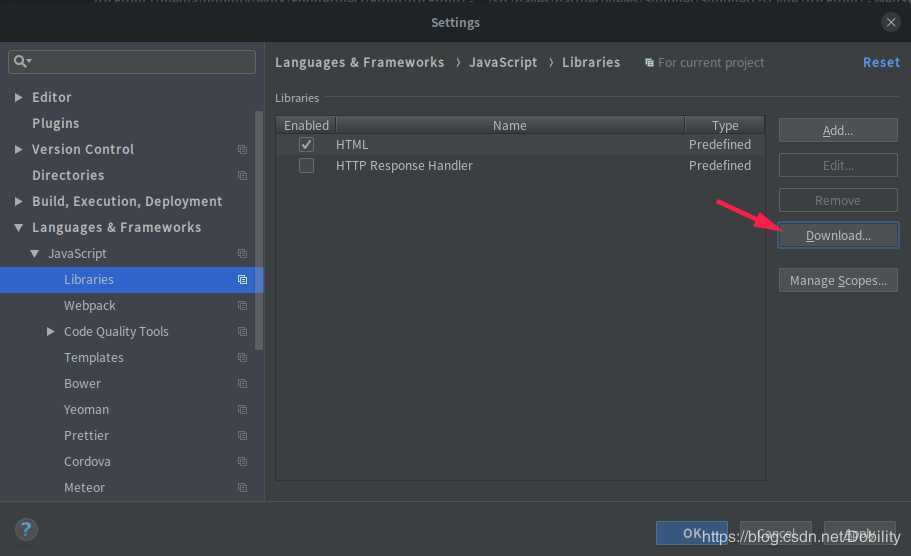Click the project-level icon beside Cordova

242,461
